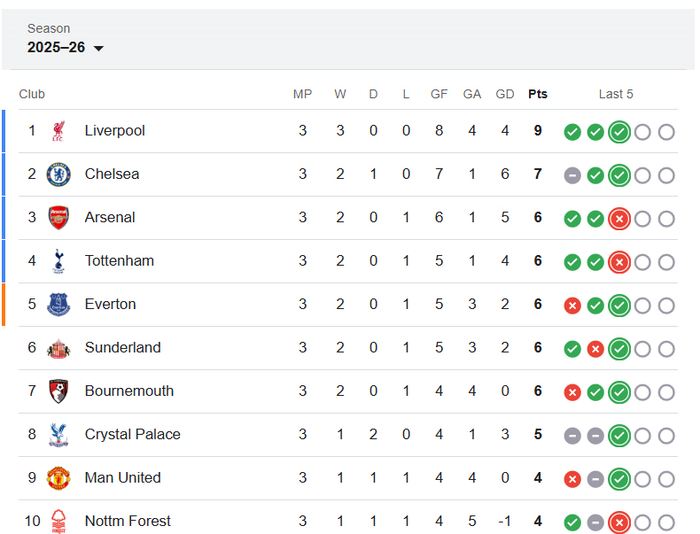Click the Last 5 column header
This screenshot has height=534, width=700.
point(616,94)
